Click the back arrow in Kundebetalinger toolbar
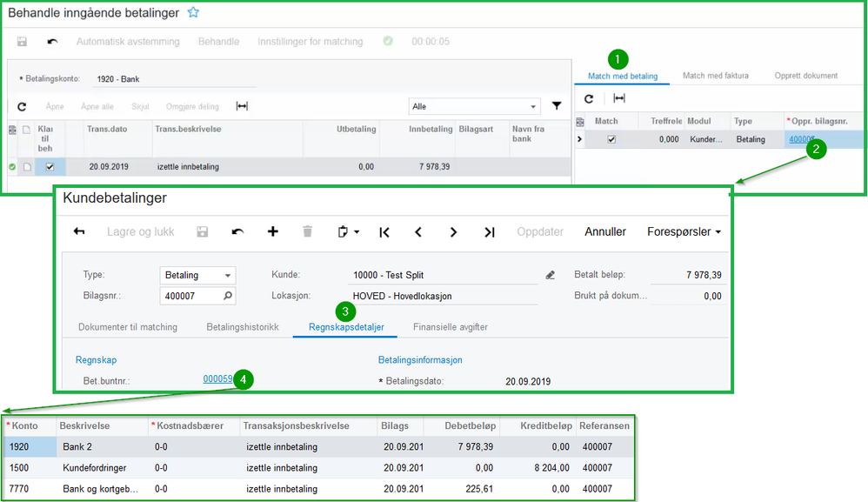The width and height of the screenshot is (868, 502). pos(79,231)
